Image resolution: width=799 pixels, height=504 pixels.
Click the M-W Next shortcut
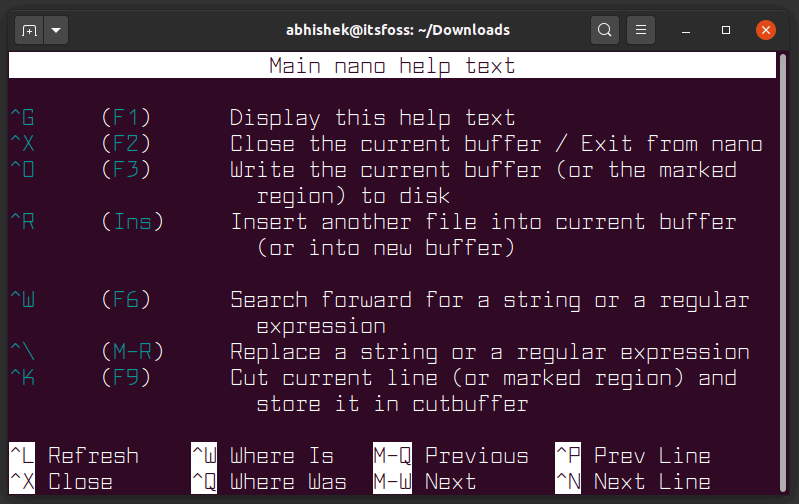(x=424, y=482)
